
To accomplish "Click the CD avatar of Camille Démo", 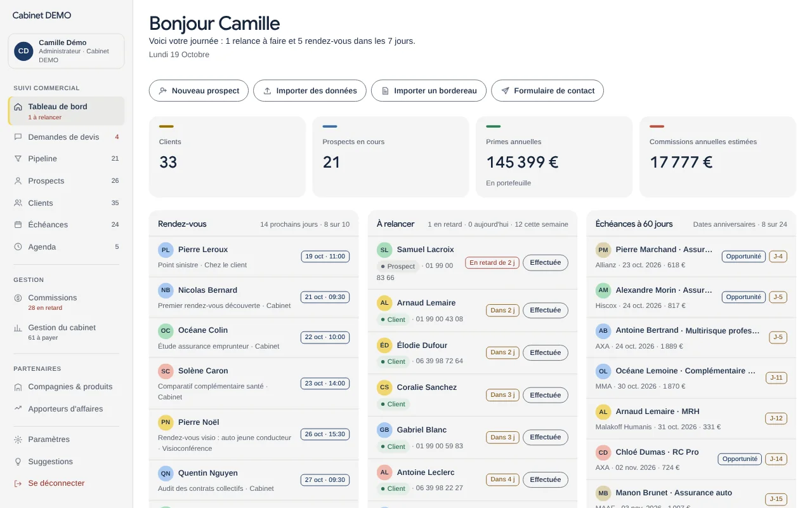I will [x=23, y=51].
